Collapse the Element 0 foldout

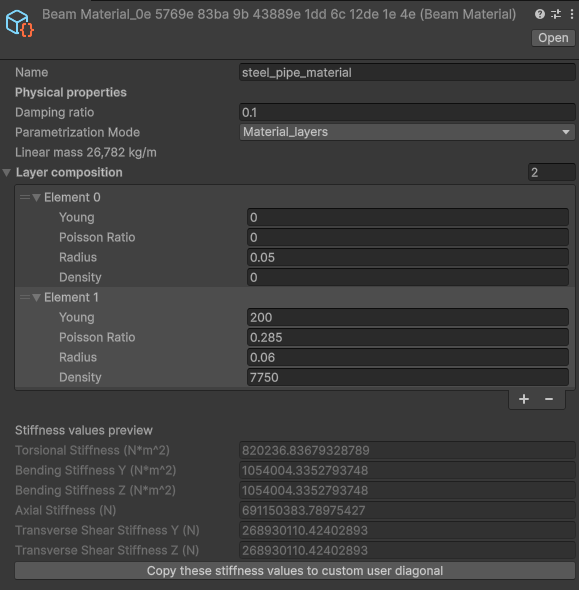[x=36, y=198]
